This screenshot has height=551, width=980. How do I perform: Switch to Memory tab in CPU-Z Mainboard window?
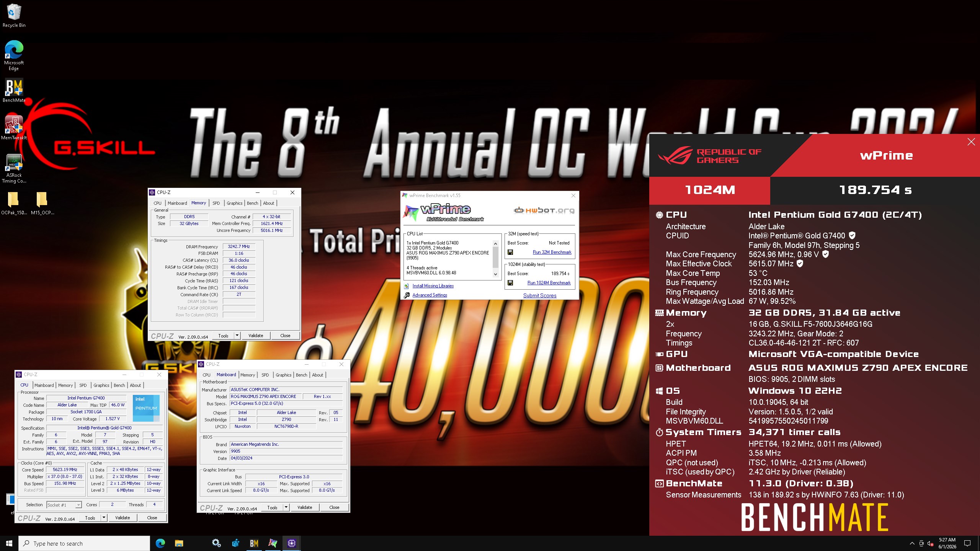point(247,375)
